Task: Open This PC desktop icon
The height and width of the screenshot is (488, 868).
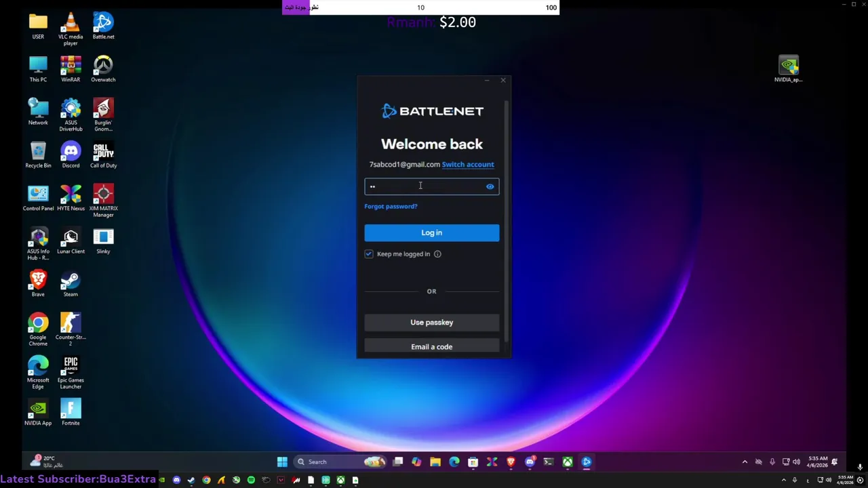Action: tap(38, 69)
